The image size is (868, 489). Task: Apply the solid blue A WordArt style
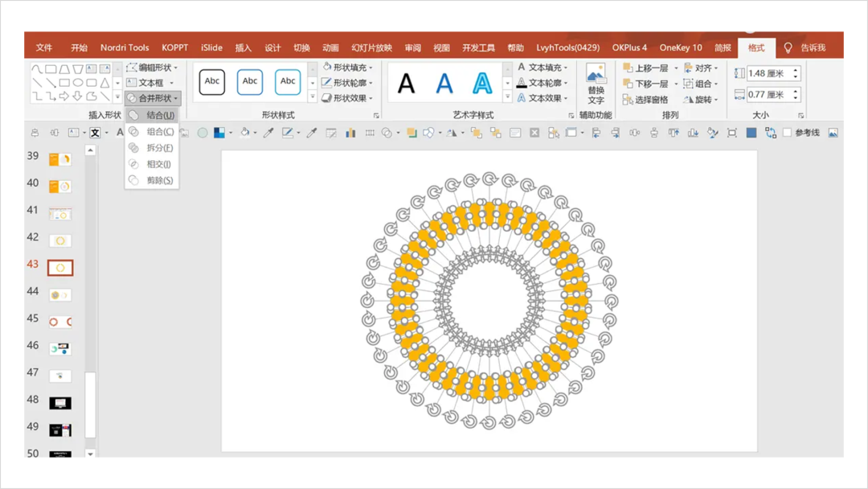[444, 83]
